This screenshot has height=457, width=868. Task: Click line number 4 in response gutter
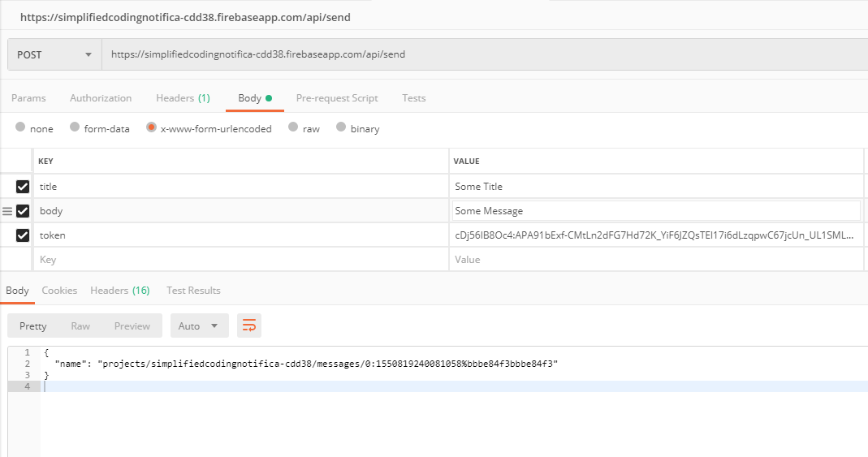coord(27,386)
